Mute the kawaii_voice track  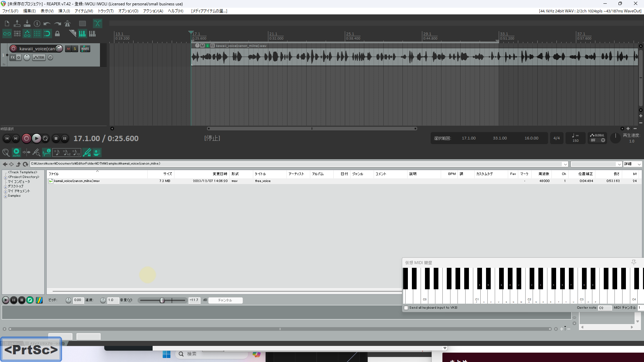pyautogui.click(x=68, y=49)
